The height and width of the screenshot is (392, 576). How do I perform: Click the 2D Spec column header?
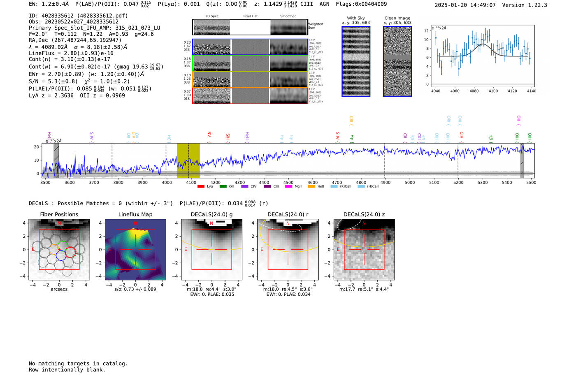(212, 16)
